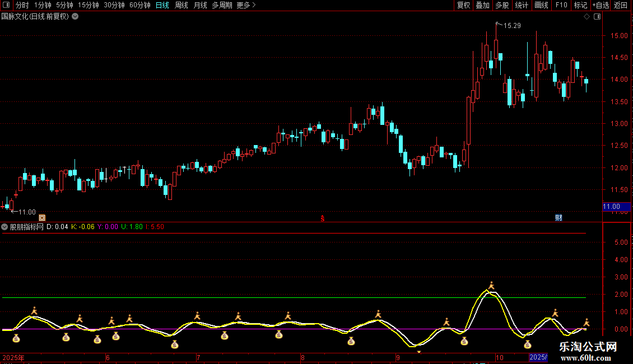This screenshot has height=364, width=633.
Task: Switch to 月线 monthly chart
Action: tap(200, 5)
